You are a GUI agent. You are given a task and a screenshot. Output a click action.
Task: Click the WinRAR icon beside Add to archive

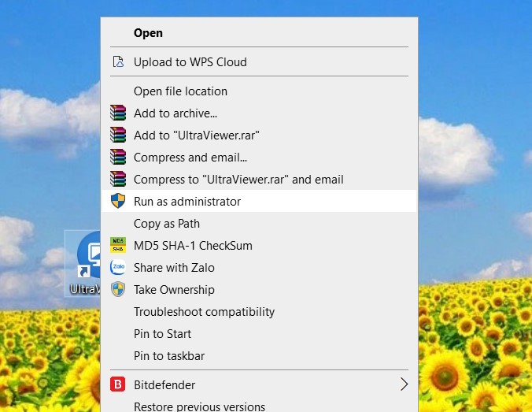(x=118, y=113)
